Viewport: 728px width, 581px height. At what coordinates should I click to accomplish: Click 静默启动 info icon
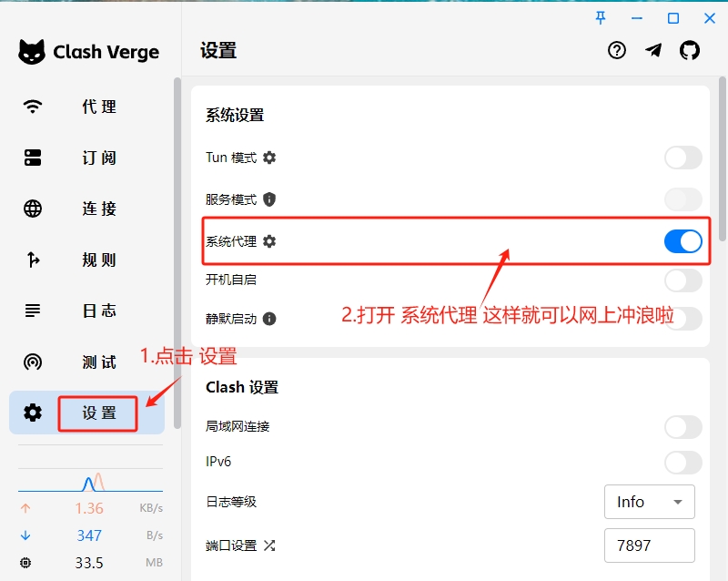[269, 319]
